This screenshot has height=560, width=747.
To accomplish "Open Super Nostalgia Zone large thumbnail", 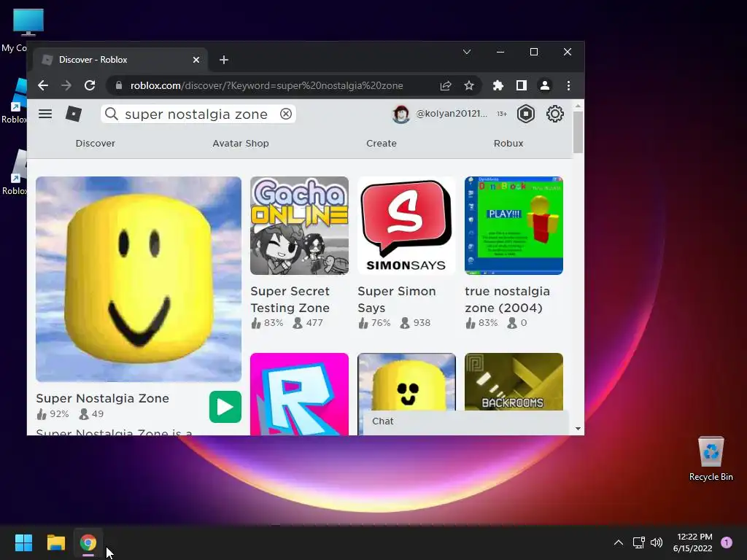I will (139, 279).
